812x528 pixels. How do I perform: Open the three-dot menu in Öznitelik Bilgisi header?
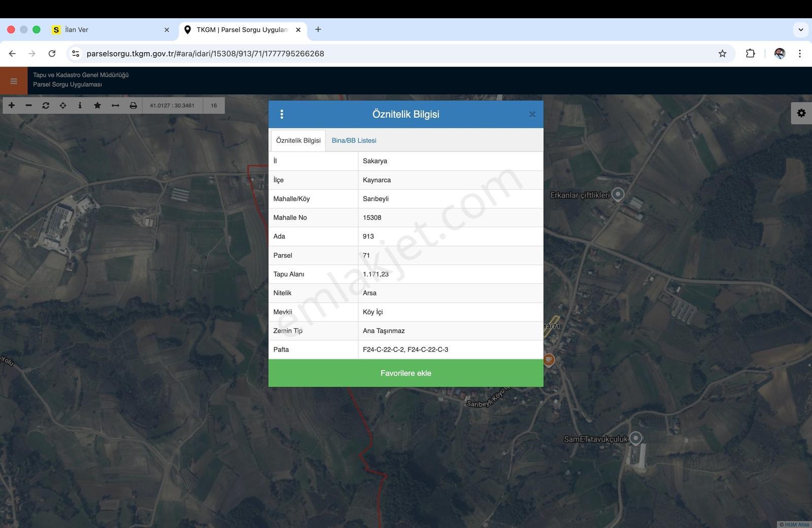tap(282, 114)
